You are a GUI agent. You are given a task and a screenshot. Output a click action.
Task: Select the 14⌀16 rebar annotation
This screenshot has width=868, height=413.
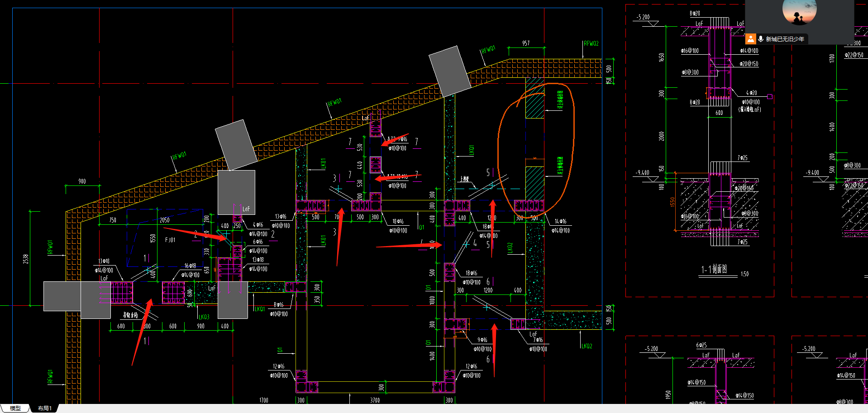pos(560,221)
